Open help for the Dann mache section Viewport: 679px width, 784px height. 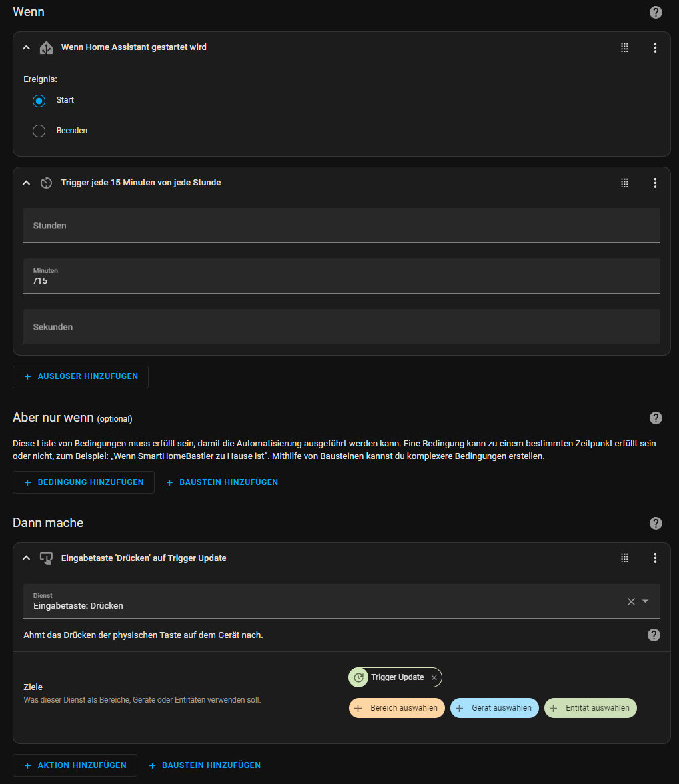656,523
